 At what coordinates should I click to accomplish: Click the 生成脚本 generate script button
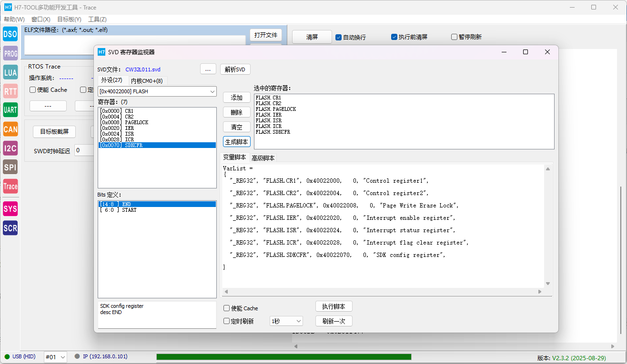click(x=237, y=142)
